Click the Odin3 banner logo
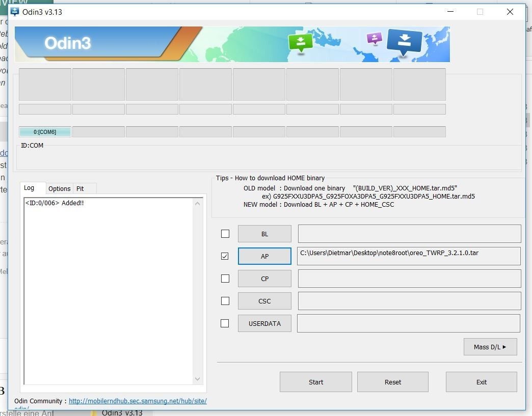The image size is (532, 416). (x=67, y=43)
